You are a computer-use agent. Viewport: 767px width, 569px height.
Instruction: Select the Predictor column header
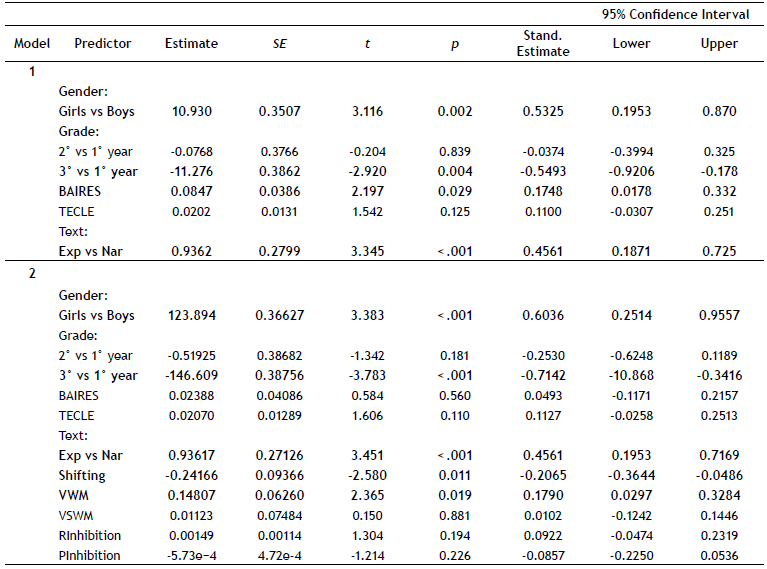[102, 44]
